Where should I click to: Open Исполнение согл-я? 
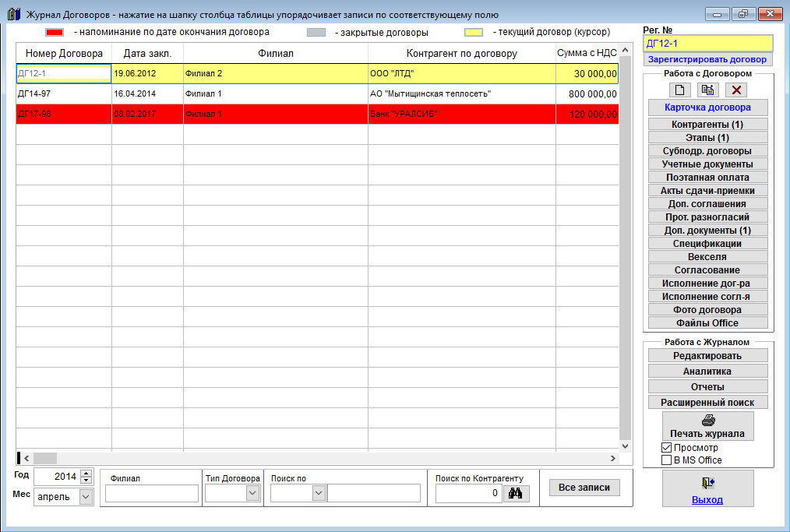[708, 296]
